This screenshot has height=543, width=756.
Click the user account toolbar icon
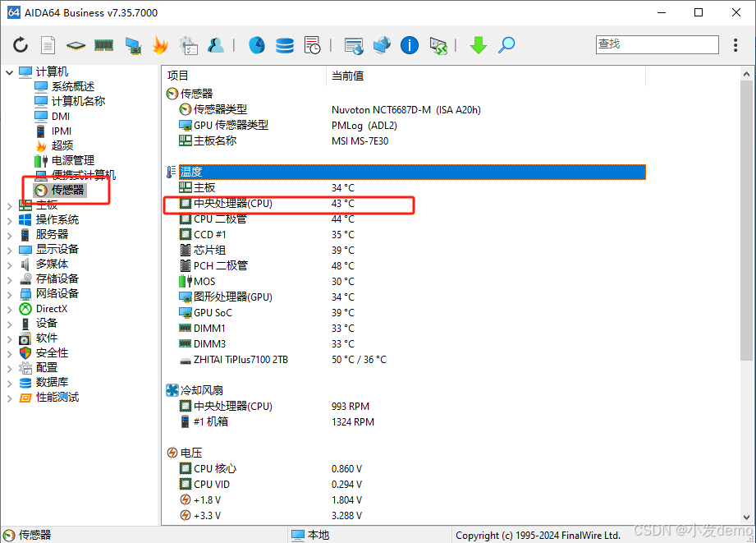pos(216,45)
